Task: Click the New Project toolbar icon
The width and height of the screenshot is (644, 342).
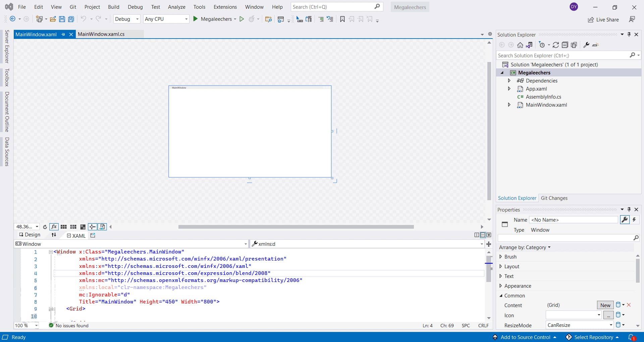Action: 40,19
